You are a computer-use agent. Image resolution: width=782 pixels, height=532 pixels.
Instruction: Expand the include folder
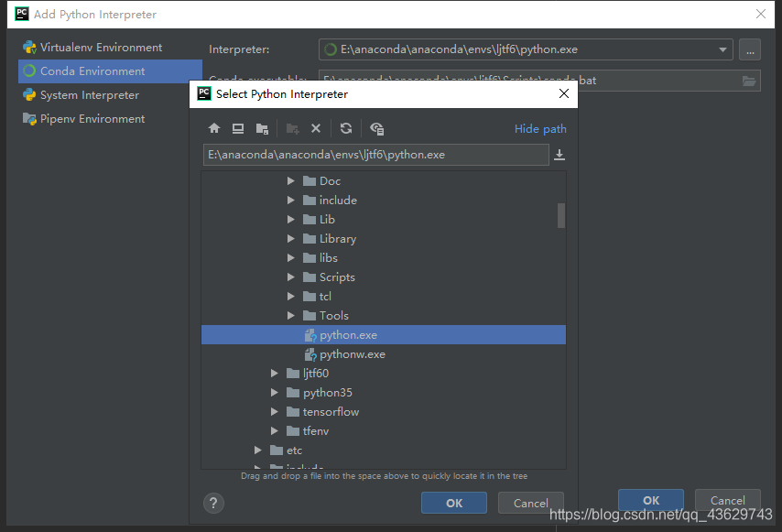[291, 200]
